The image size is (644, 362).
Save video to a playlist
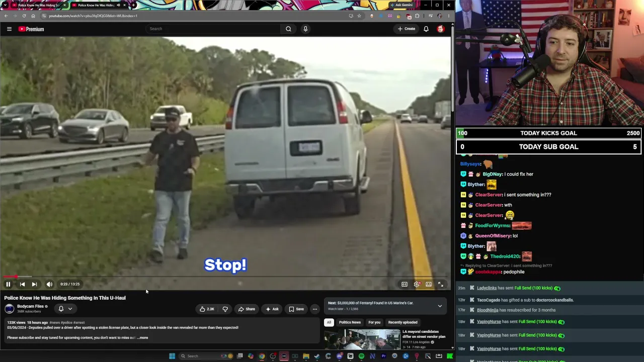(296, 309)
